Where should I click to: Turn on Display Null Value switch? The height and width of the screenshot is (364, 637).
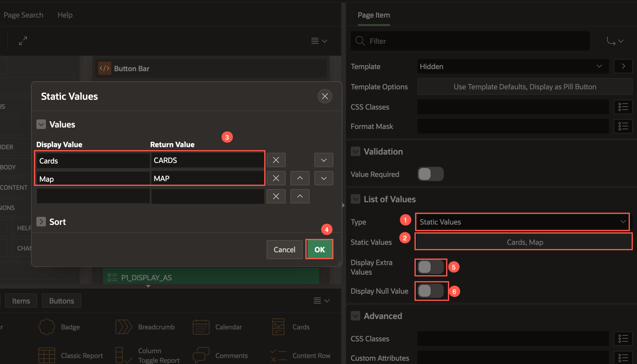tap(430, 291)
